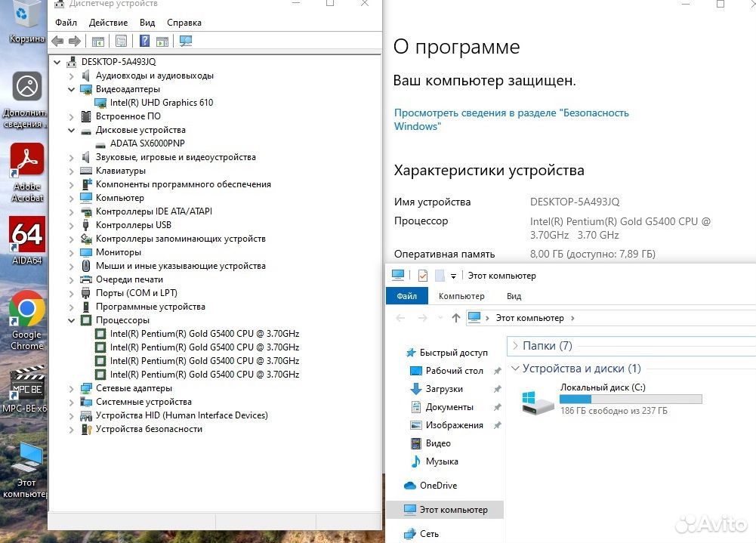
Task: Click device name value 'DESKTOP-5A493JQ' in About
Action: (575, 202)
